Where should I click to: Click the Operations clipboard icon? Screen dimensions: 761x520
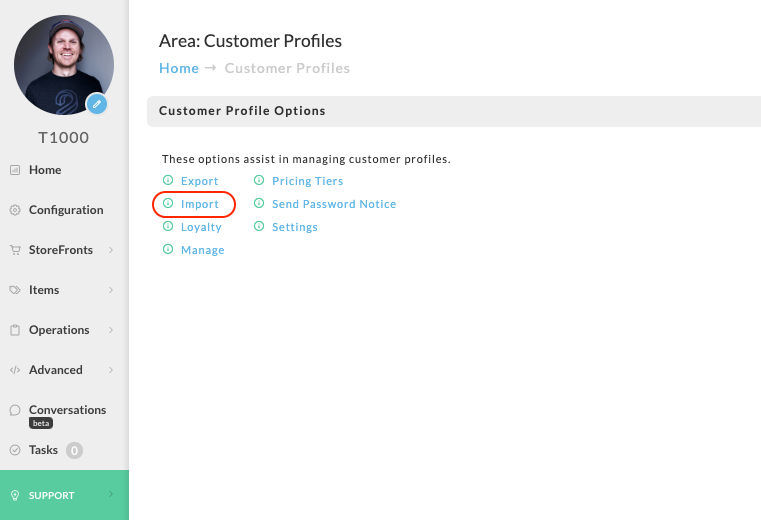pyautogui.click(x=15, y=330)
